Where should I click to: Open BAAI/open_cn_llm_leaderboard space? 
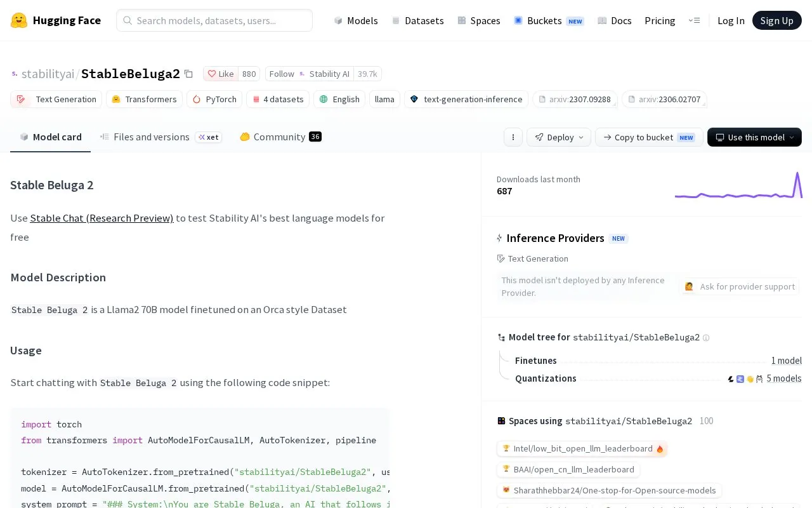click(x=568, y=470)
